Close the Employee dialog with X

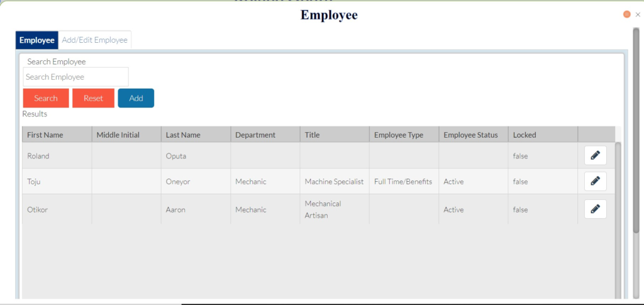(638, 14)
